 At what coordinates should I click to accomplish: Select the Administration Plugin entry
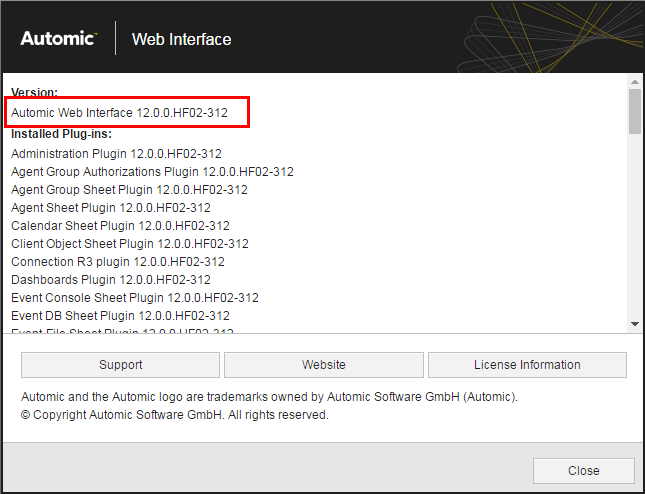(x=116, y=154)
